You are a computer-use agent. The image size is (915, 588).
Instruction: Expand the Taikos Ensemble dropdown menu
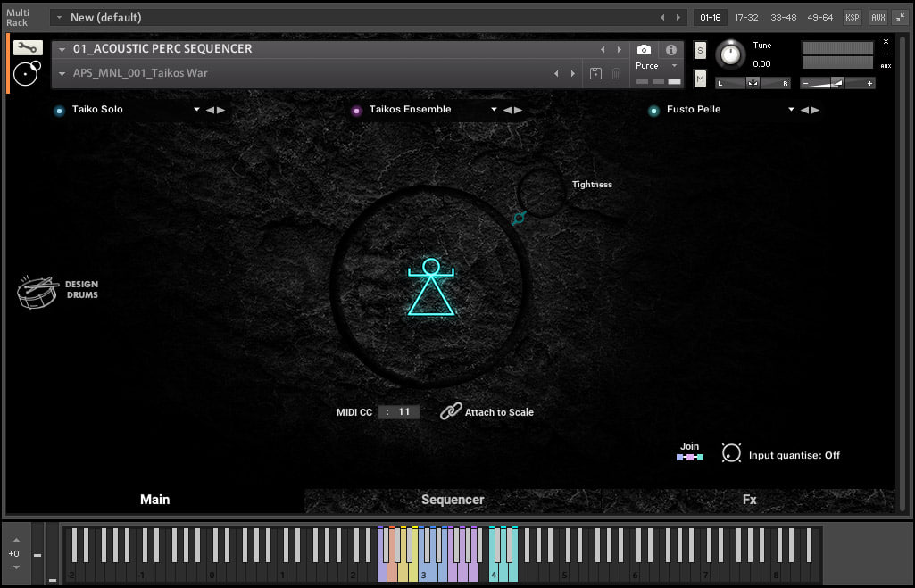coord(494,110)
